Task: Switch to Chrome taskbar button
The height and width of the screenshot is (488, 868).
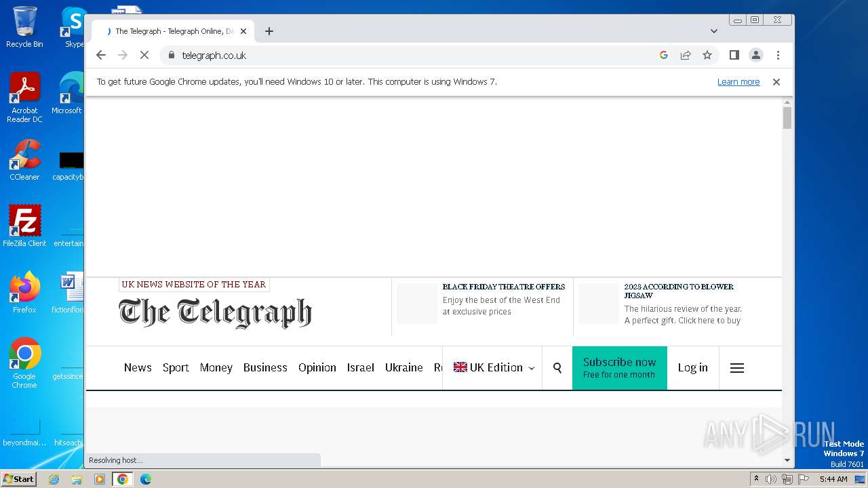Action: 123,479
